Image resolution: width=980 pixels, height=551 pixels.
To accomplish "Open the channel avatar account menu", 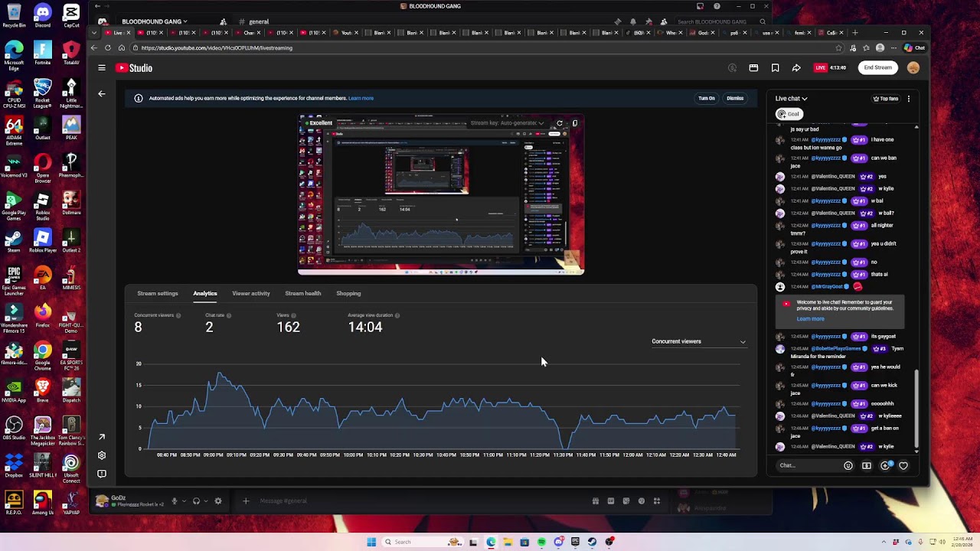I will [x=913, y=67].
